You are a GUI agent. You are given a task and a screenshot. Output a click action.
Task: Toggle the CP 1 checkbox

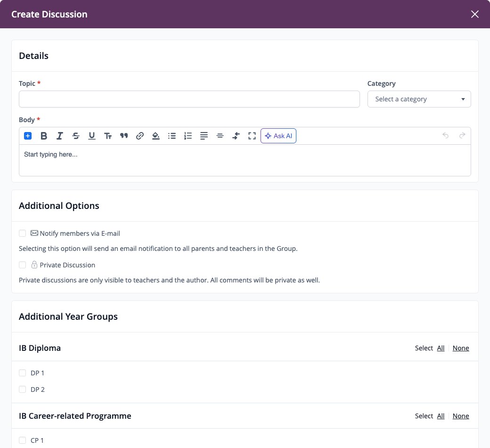coord(23,440)
